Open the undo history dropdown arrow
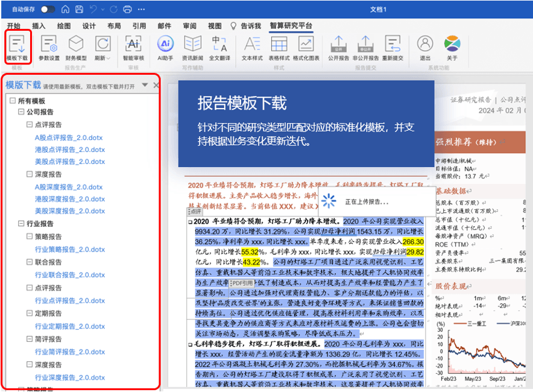533x392 pixels. (103, 10)
